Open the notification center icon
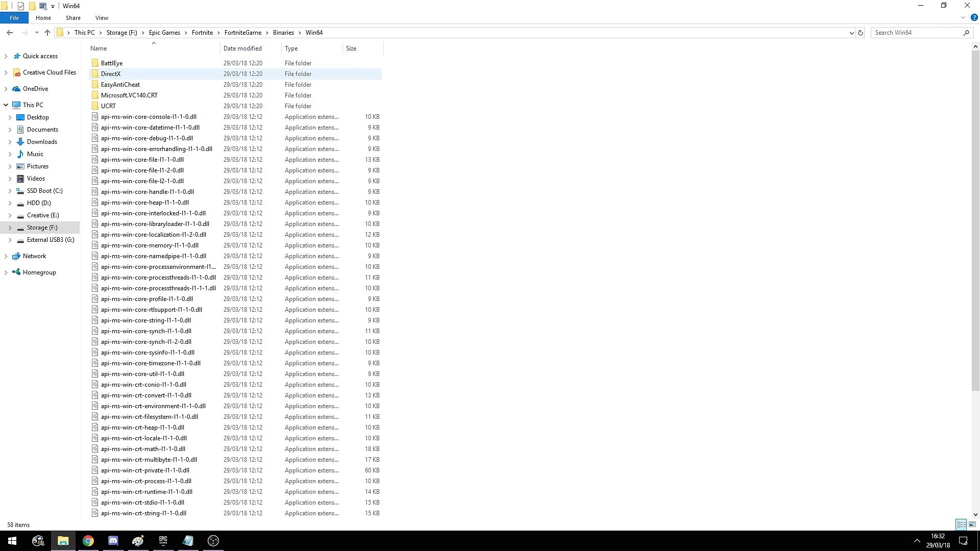Viewport: 980px width, 551px height. click(963, 541)
